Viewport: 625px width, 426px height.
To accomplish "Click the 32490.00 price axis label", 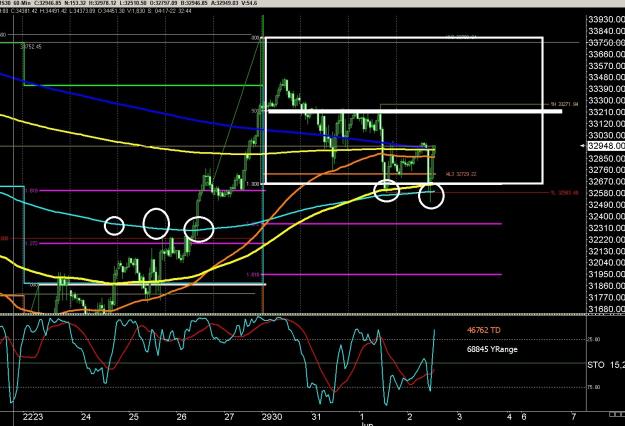I will point(606,205).
